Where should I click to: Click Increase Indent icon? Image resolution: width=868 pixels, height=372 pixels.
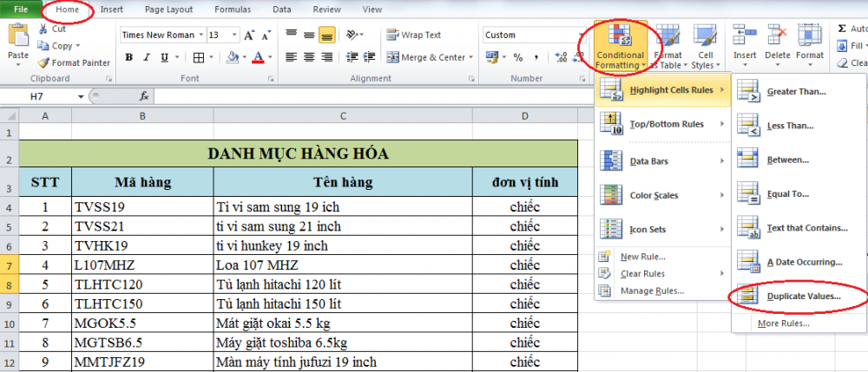tap(369, 57)
